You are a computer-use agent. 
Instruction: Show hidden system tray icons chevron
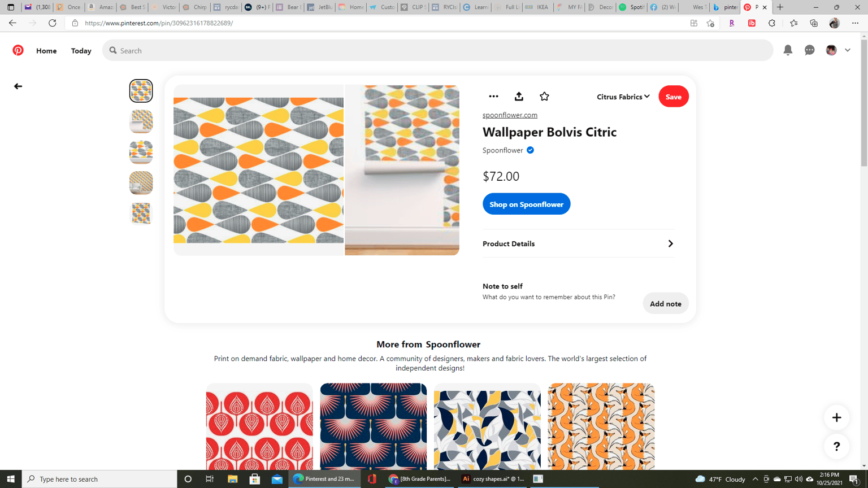[x=755, y=479]
